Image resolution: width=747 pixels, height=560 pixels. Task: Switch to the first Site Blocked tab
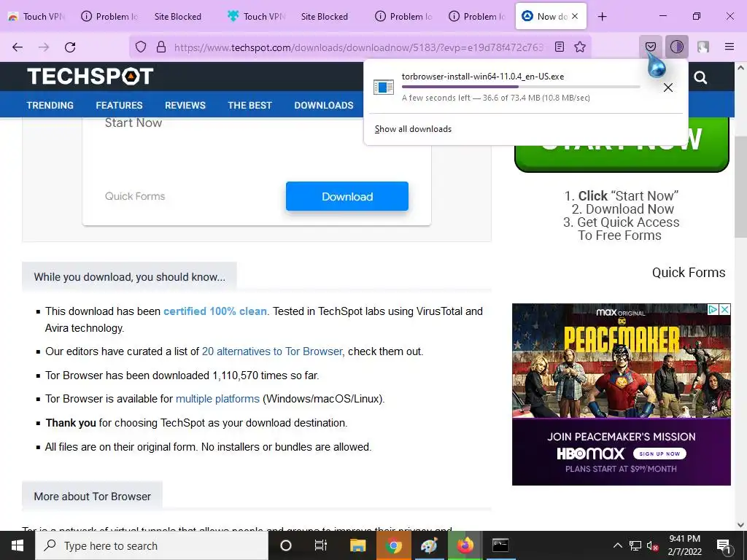tap(178, 16)
